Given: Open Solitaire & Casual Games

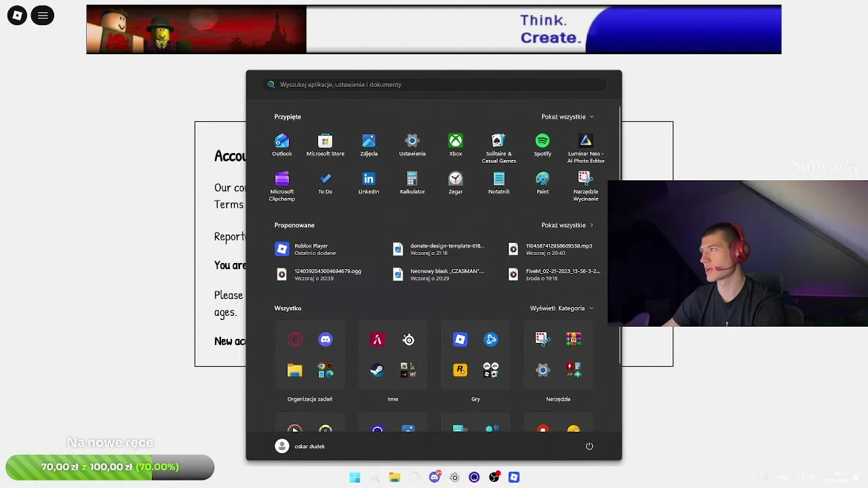Looking at the screenshot, I should point(499,148).
